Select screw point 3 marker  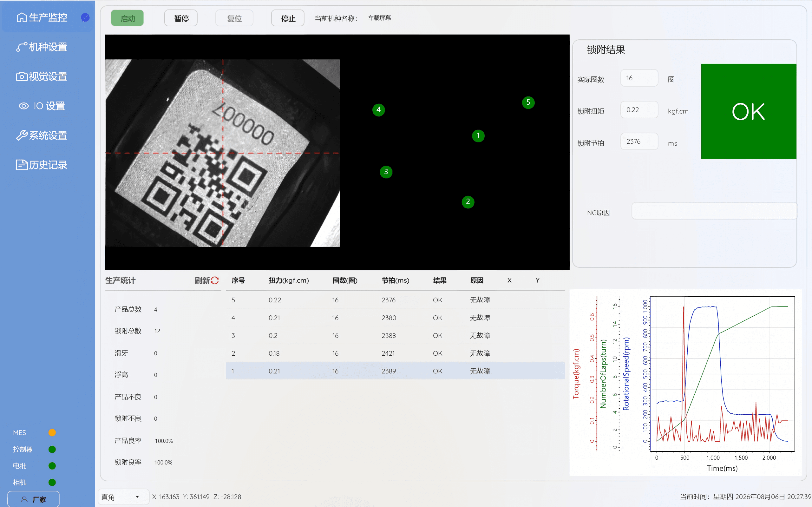tap(386, 172)
